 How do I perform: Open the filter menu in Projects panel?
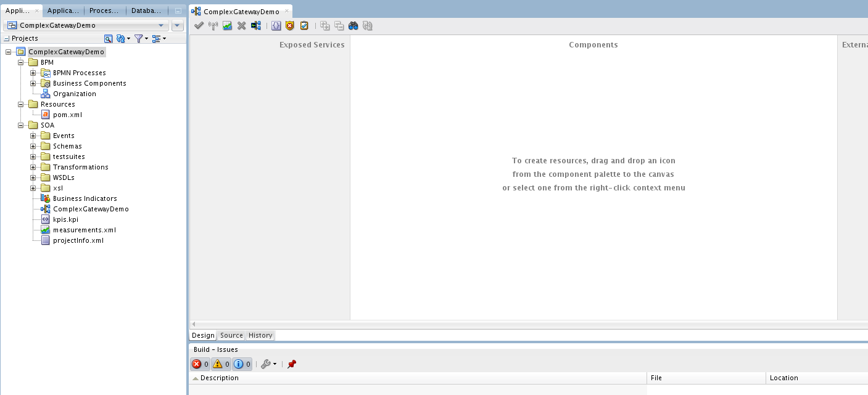tap(141, 39)
